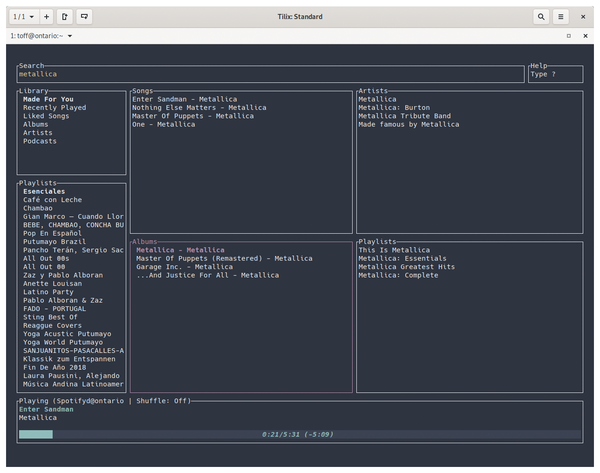Screen dimensions: 600x473
Task: Open the 1/1 session switcher dropdown
Action: pyautogui.click(x=23, y=17)
